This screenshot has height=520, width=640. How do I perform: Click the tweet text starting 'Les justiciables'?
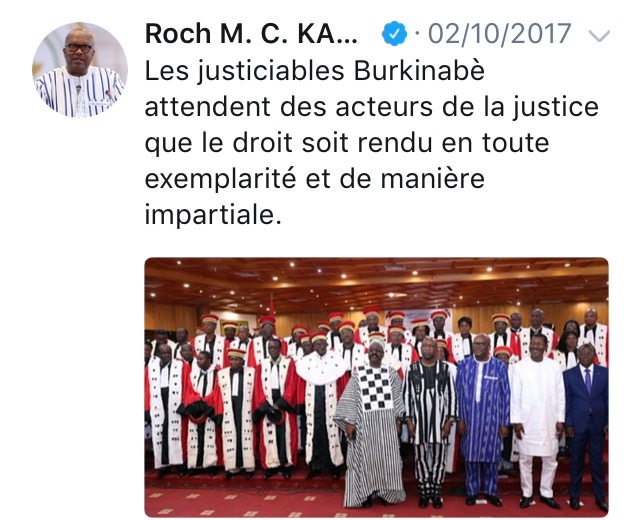[x=372, y=142]
